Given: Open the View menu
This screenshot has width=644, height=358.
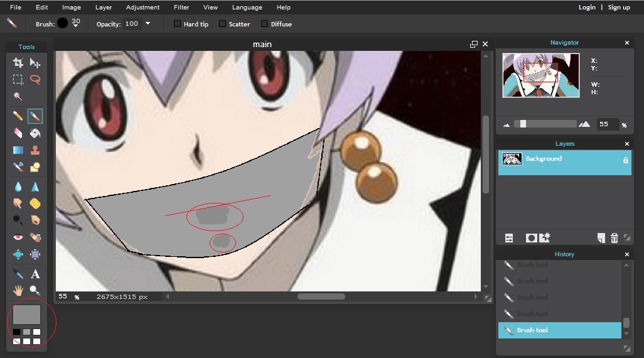Looking at the screenshot, I should [x=210, y=7].
